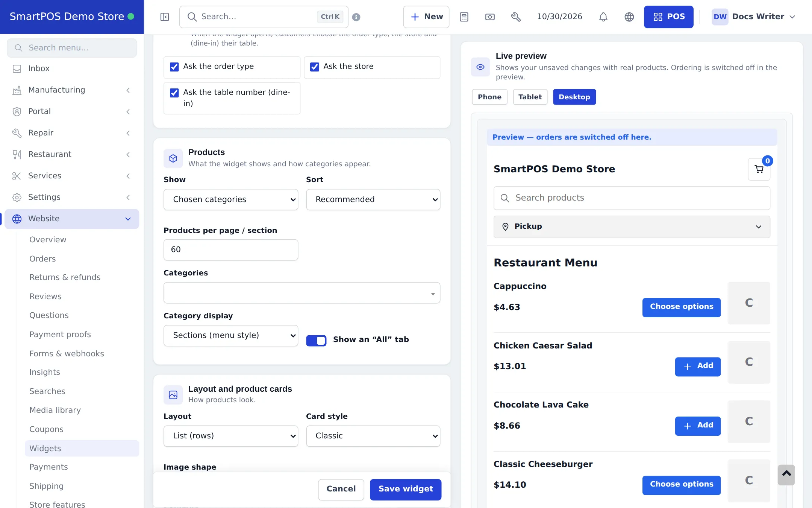Screen dimensions: 812x508
Task: Click the Products box icon
Action: [173, 158]
